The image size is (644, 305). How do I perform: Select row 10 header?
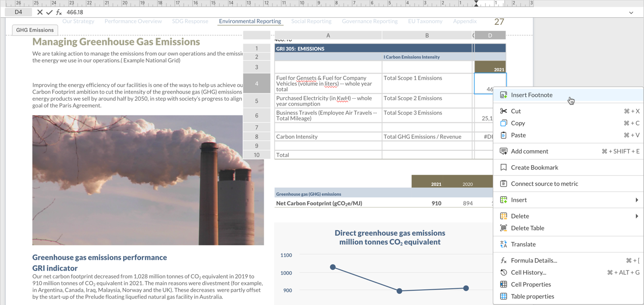pyautogui.click(x=257, y=155)
